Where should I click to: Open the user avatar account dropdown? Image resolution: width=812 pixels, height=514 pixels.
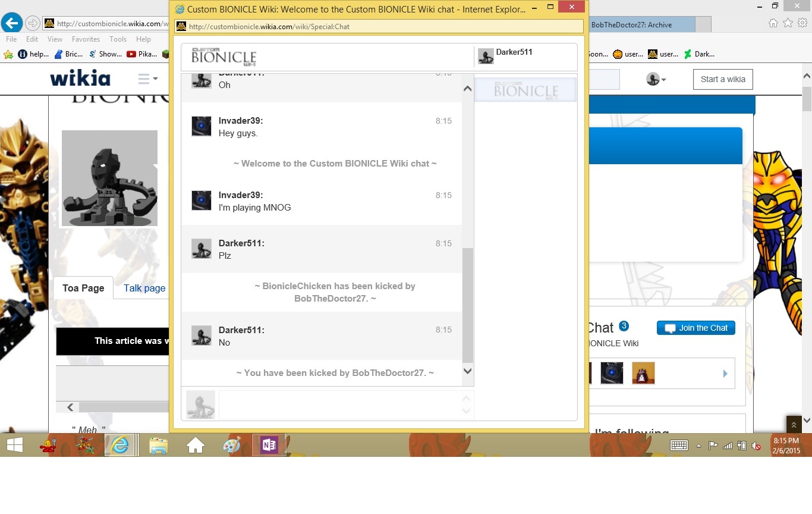coord(656,79)
